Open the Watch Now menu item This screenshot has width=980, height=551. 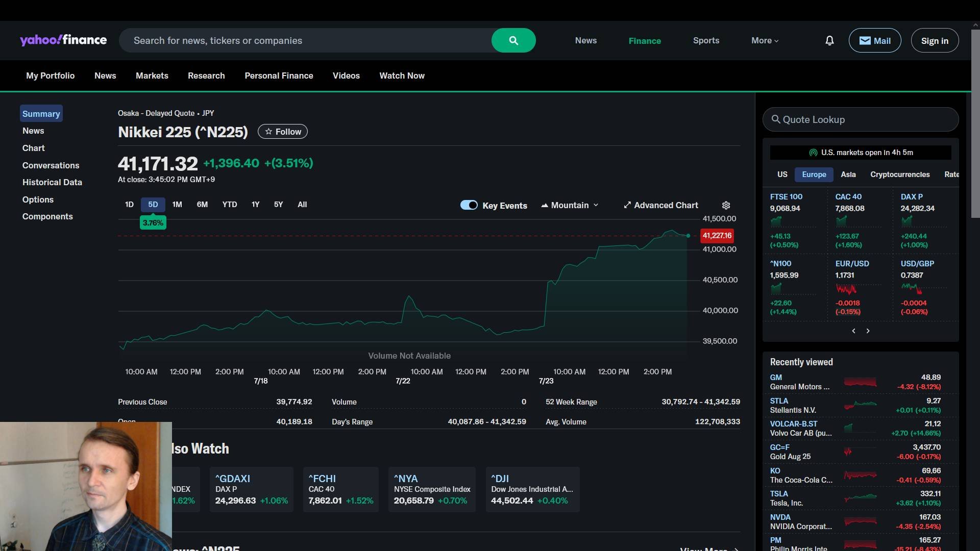coord(402,76)
